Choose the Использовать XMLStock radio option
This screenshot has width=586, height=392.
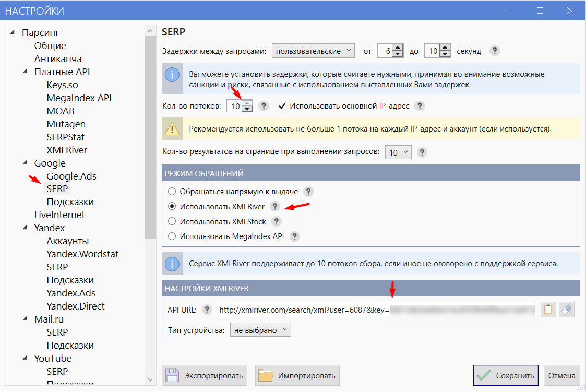click(x=172, y=222)
